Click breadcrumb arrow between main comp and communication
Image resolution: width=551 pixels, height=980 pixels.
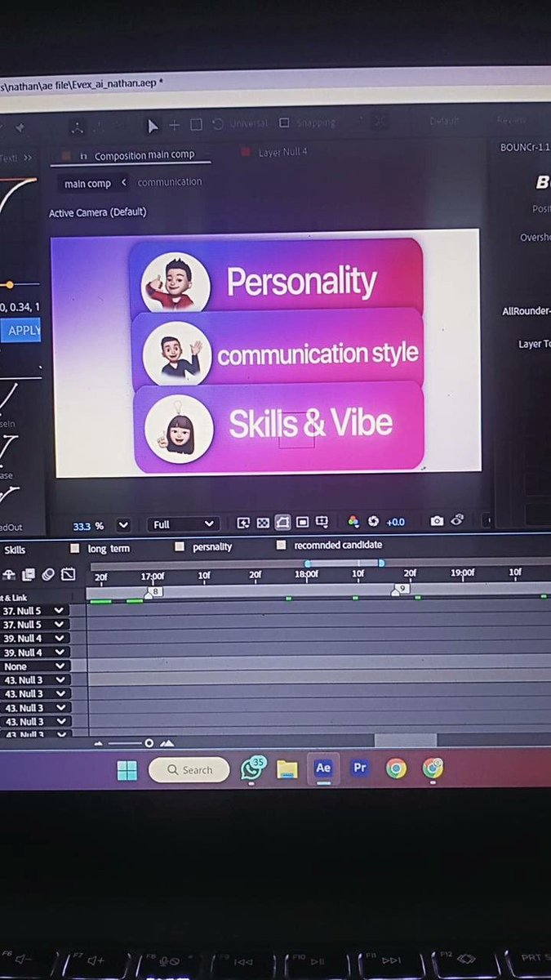point(123,183)
